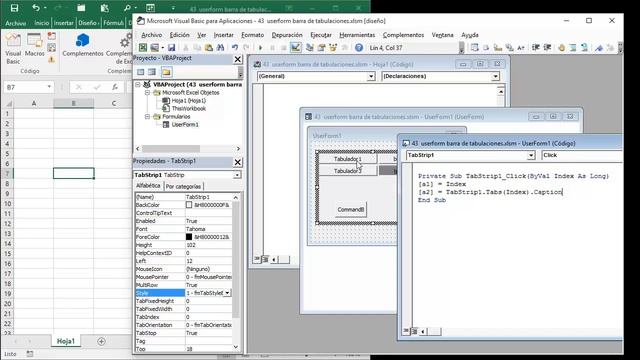Click Indent icon in Edit toolbar
The width and height of the screenshot is (640, 360).
(536, 48)
